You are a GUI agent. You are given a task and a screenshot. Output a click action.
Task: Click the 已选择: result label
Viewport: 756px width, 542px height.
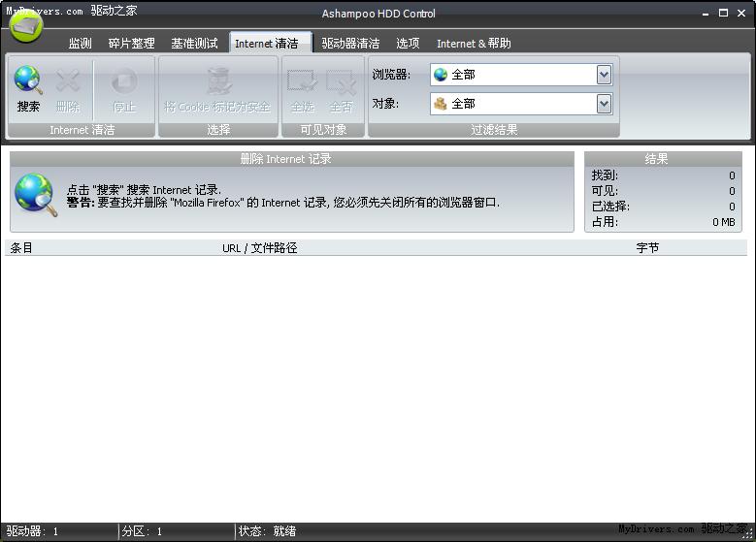[x=610, y=207]
